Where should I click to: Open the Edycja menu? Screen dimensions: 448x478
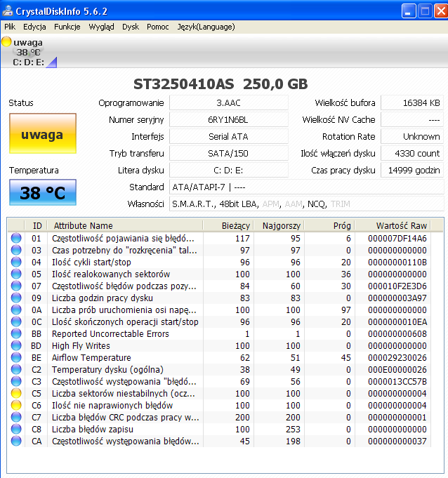tap(34, 27)
